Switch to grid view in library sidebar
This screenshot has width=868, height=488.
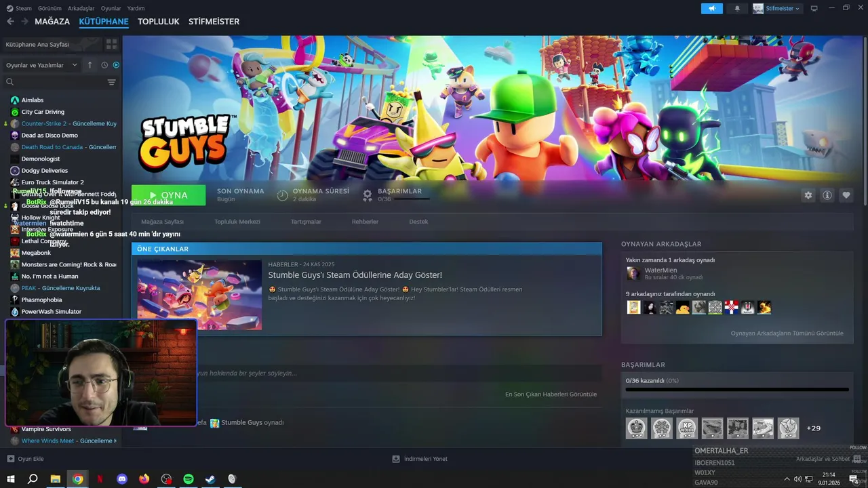[111, 44]
